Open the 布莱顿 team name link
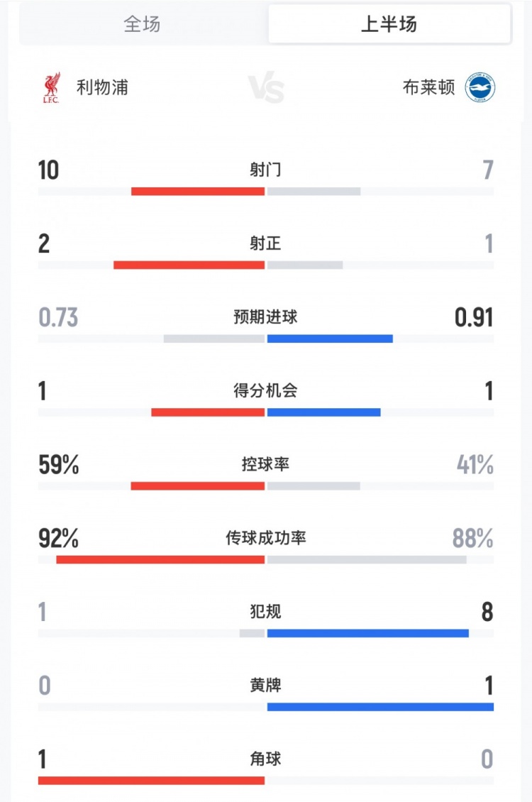This screenshot has width=532, height=802. 428,88
